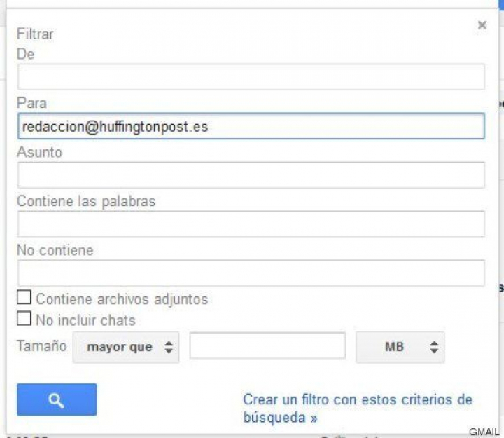Click the GMAIL caption text
504x438 pixels.
tap(484, 431)
